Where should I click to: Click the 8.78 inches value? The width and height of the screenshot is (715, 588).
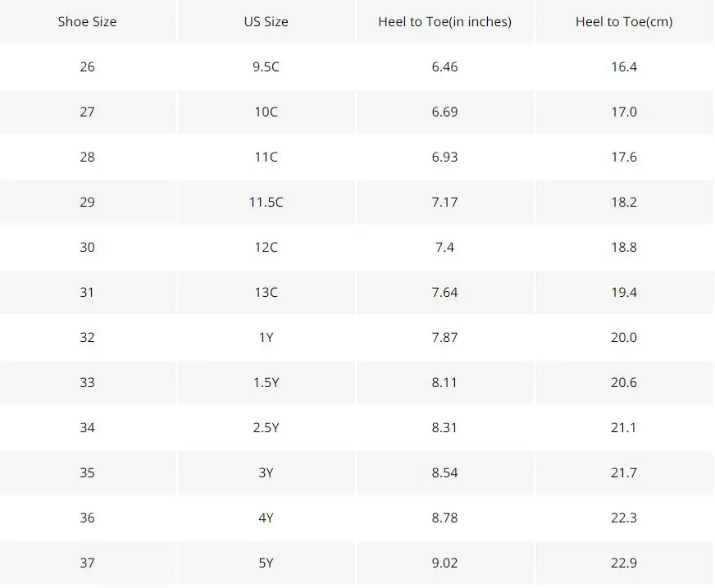pyautogui.click(x=444, y=517)
